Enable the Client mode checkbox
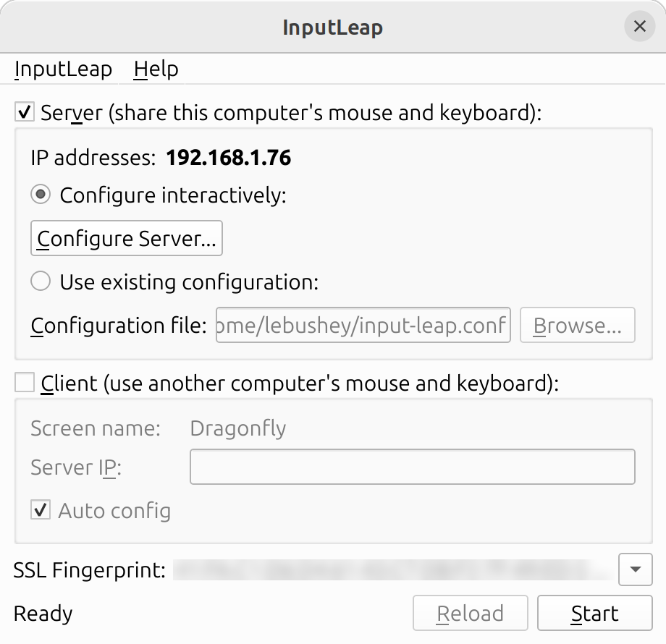The image size is (666, 644). [x=24, y=382]
